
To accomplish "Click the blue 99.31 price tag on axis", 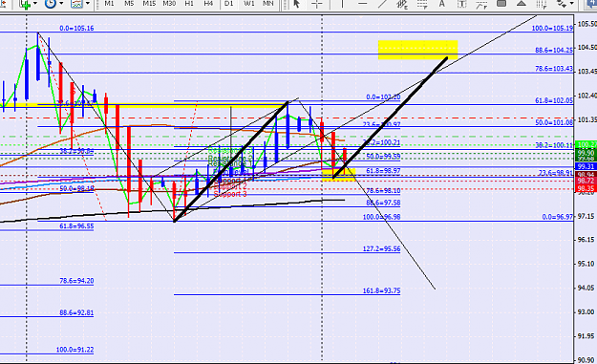I will (586, 167).
